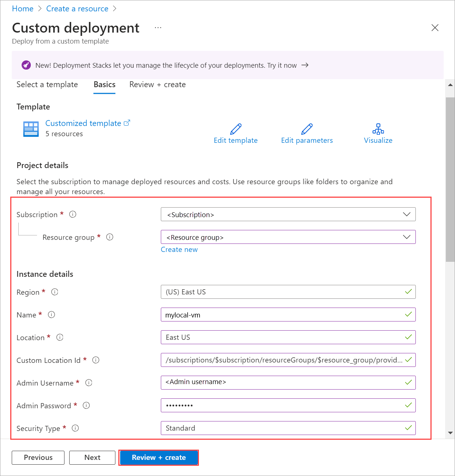Viewport: 455px width, 476px height.
Task: Switch to the Select a template tab
Action: [47, 85]
